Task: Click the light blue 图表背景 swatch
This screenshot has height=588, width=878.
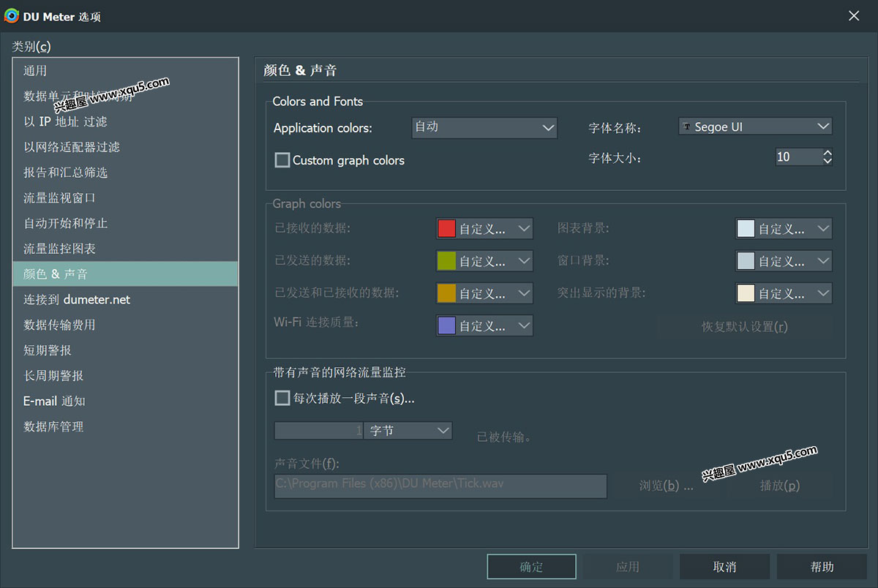Action: (746, 228)
